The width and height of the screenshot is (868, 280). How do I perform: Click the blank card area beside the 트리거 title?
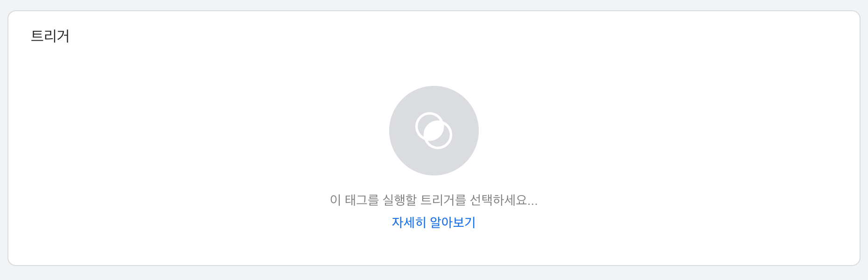coord(420,36)
